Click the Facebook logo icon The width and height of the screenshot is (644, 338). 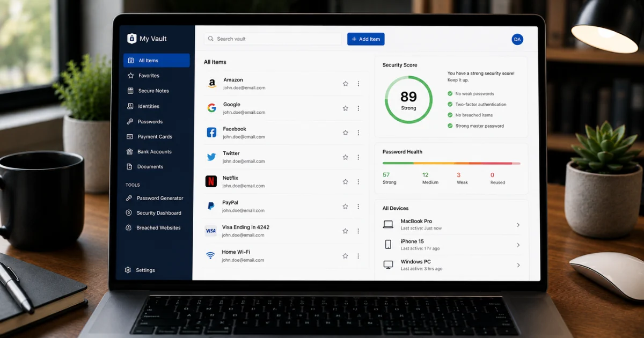click(211, 133)
